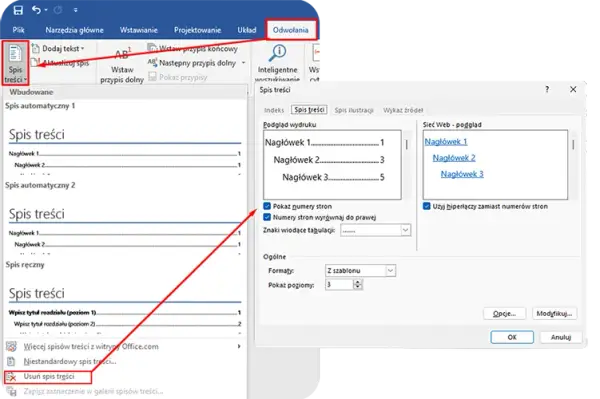Click the Nagłówek 2 web preview link
The width and height of the screenshot is (600, 399).
click(454, 158)
